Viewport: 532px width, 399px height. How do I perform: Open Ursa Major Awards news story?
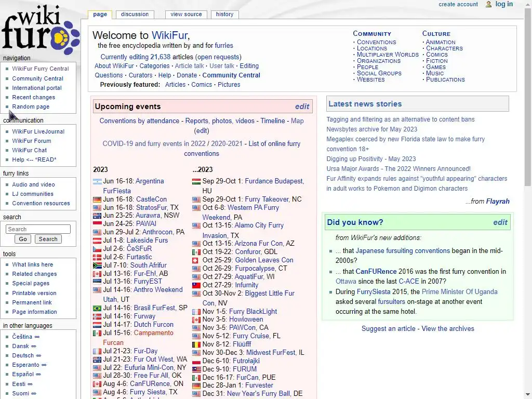[x=398, y=169]
